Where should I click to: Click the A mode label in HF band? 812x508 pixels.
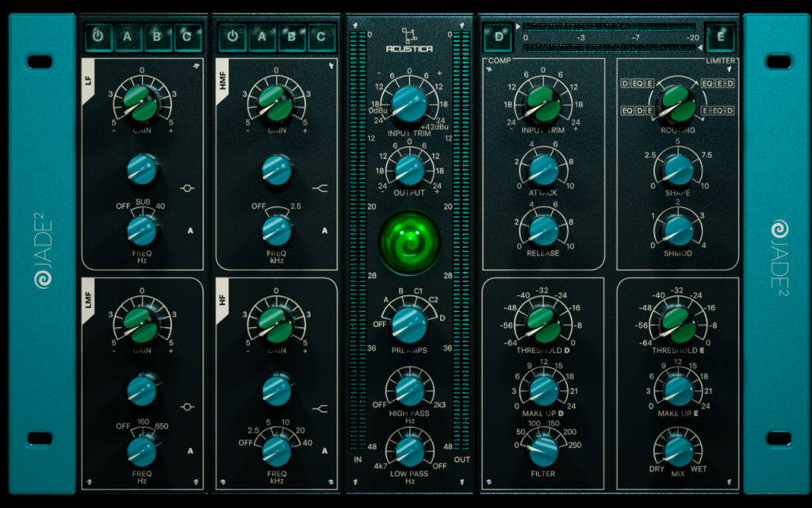324,451
